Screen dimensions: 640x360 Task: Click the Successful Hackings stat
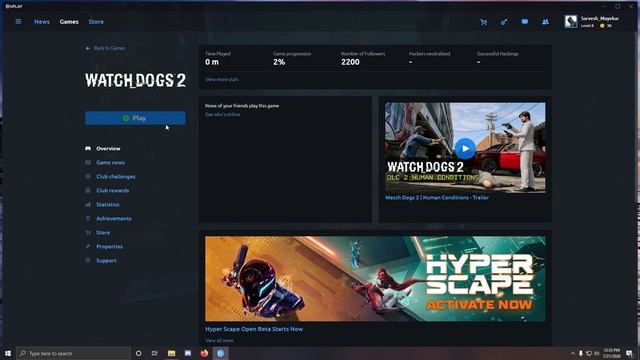[x=498, y=59]
